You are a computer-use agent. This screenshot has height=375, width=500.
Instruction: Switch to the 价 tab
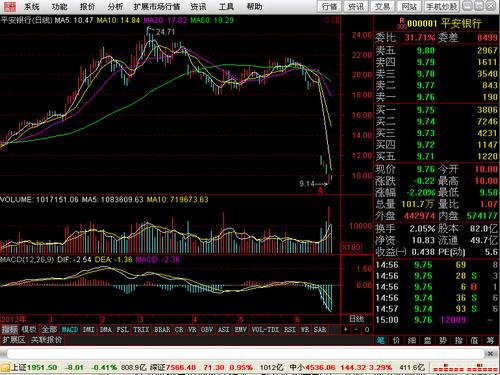coord(396,340)
